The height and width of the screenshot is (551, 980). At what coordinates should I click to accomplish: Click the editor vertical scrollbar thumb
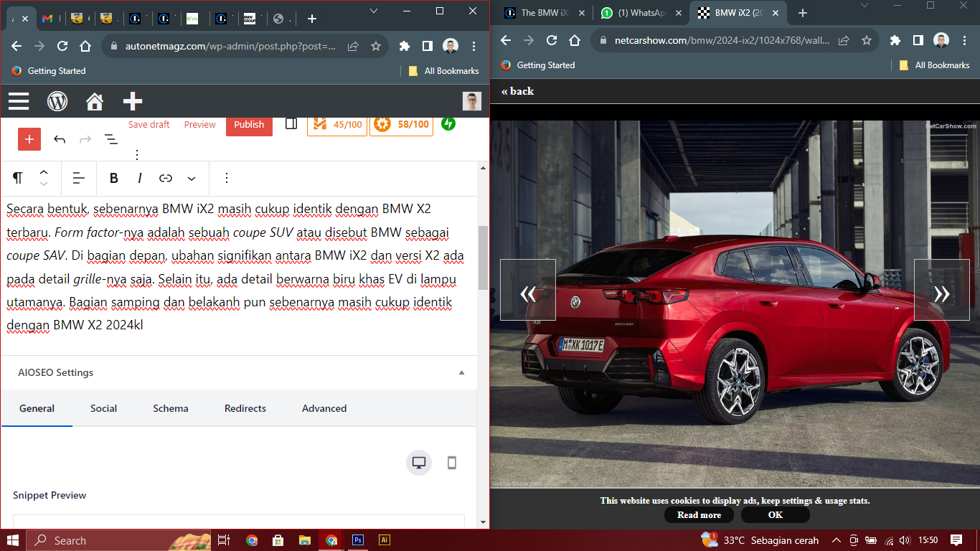(x=484, y=258)
